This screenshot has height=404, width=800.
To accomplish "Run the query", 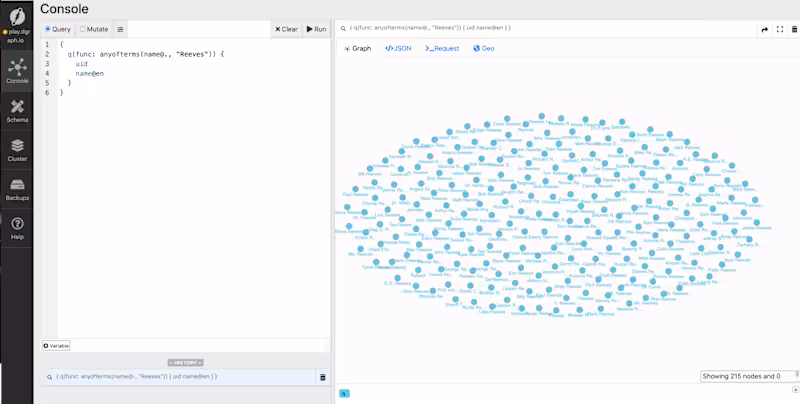I will (316, 29).
